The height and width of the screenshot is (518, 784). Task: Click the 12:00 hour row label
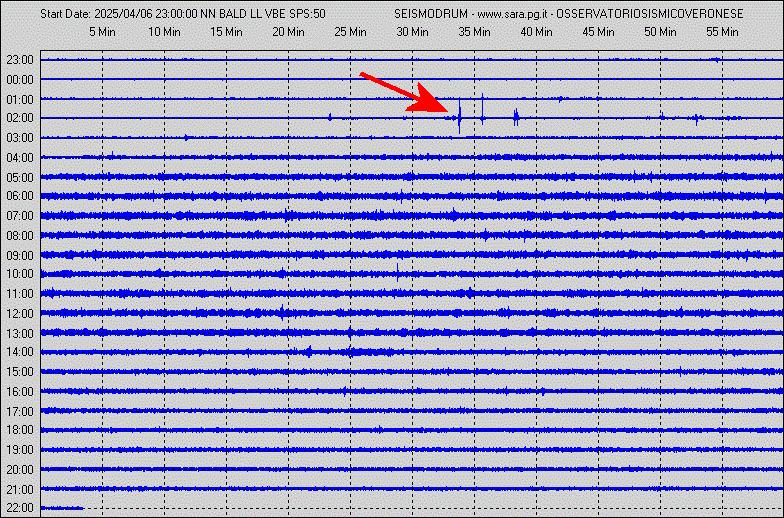pos(20,314)
